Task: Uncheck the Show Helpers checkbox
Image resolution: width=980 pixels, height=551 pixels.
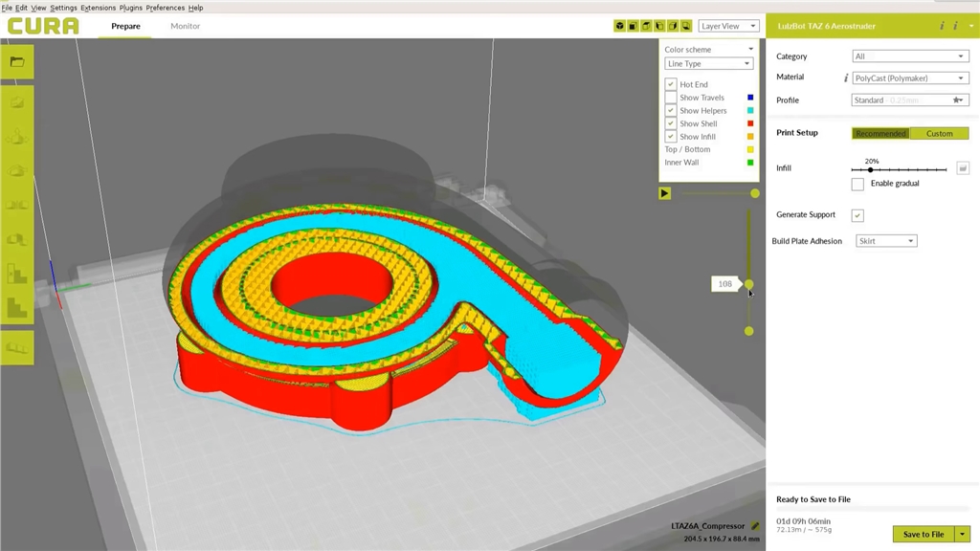Action: (671, 111)
